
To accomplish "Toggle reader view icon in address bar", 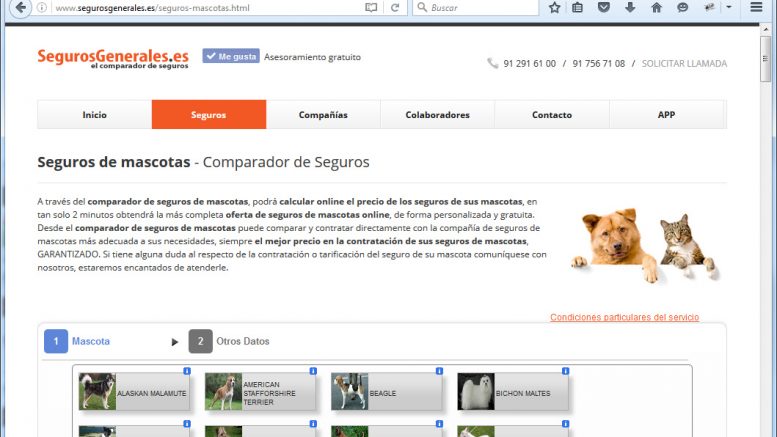I will 371,8.
